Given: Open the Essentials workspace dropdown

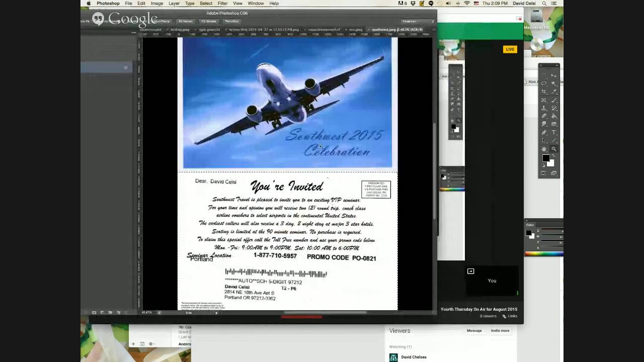Looking at the screenshot, I should [418, 22].
